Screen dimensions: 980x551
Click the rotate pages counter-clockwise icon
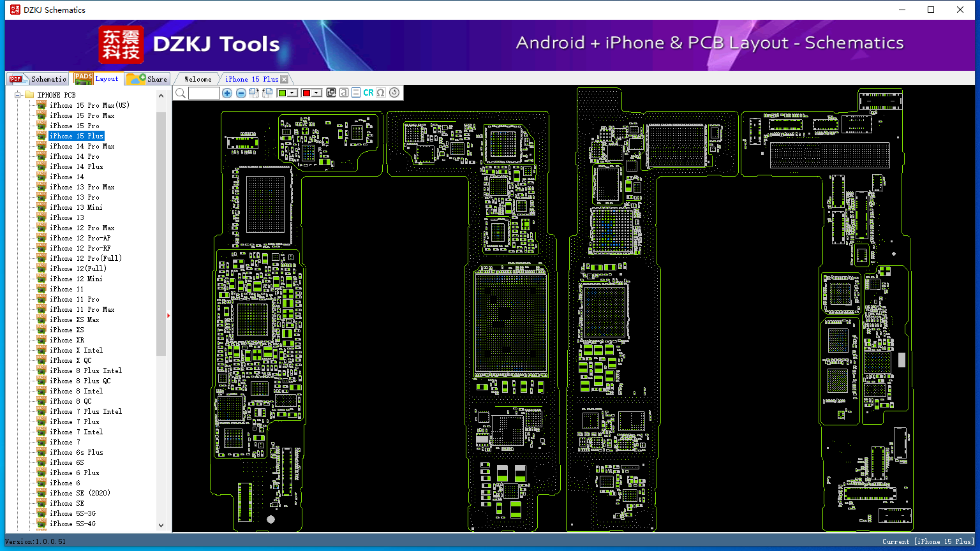(267, 93)
